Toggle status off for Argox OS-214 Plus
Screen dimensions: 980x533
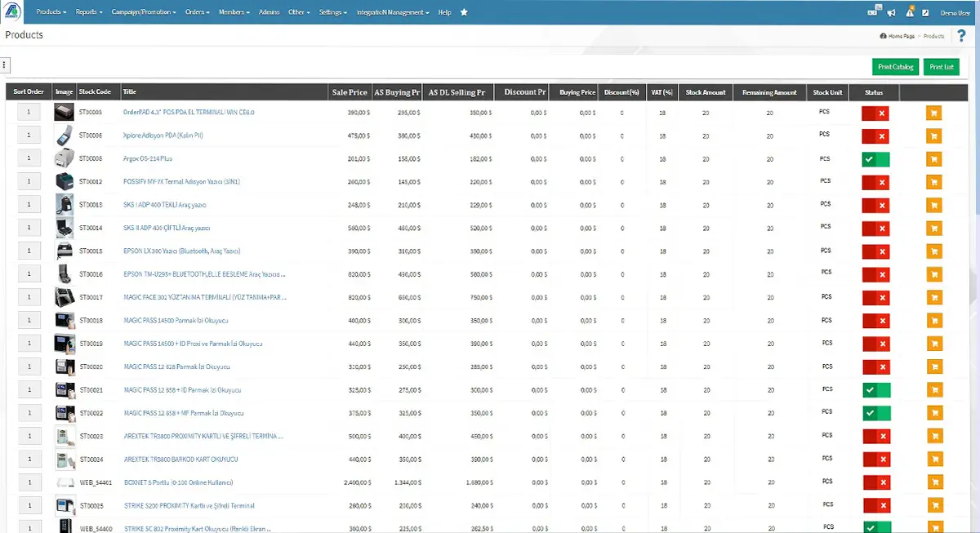point(875,159)
